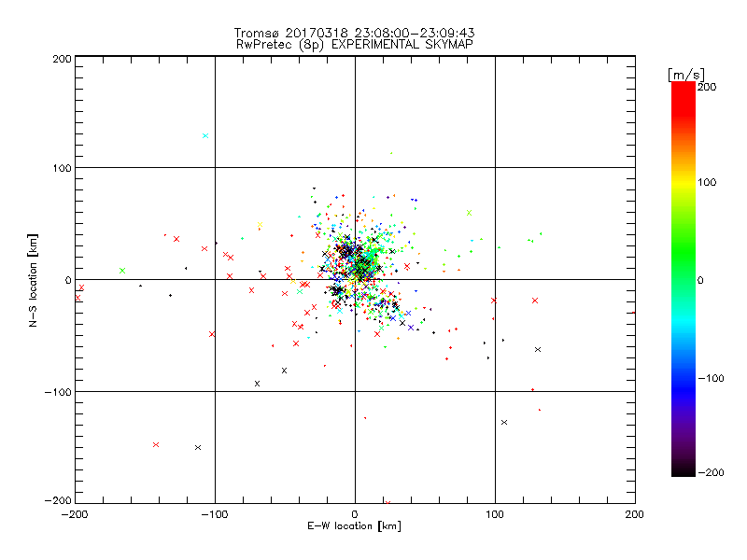The height and width of the screenshot is (560, 747).
Task: Select the black cross southeast of x-axis 100 gridline
Action: (504, 423)
